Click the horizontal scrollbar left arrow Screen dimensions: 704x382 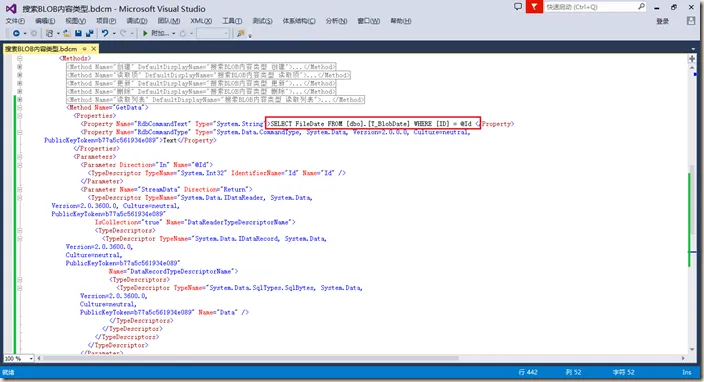[x=39, y=358]
